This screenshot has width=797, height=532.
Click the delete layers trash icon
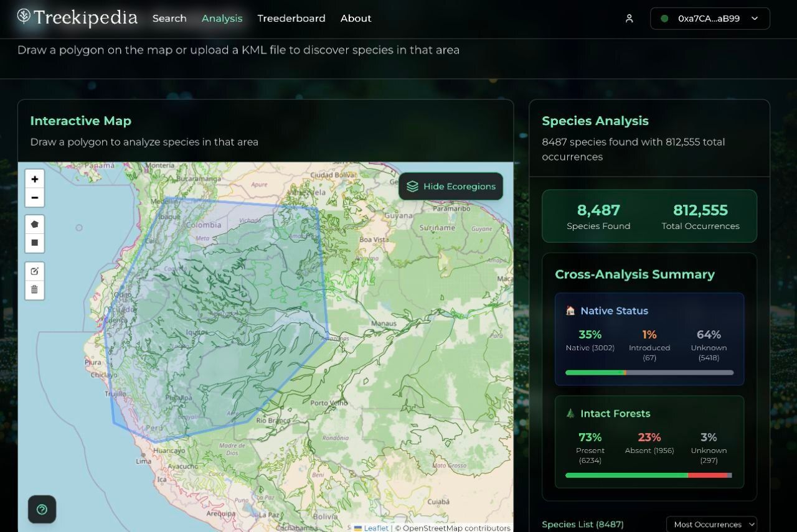(35, 289)
